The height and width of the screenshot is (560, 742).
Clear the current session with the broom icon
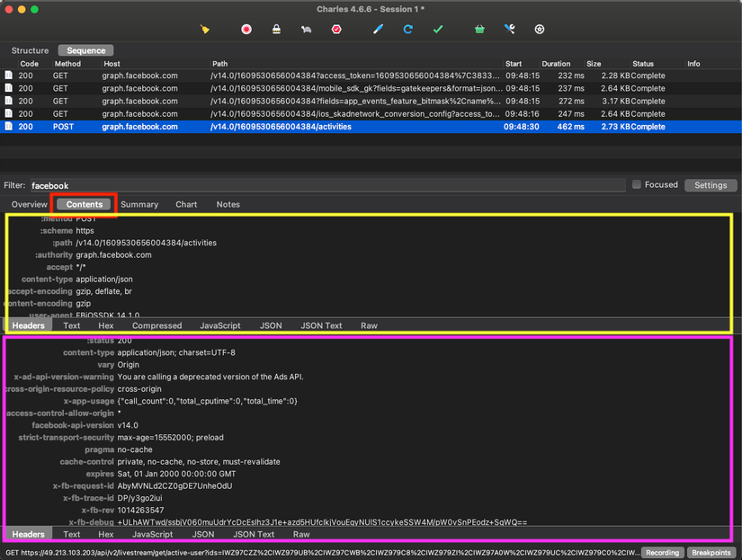click(x=205, y=29)
